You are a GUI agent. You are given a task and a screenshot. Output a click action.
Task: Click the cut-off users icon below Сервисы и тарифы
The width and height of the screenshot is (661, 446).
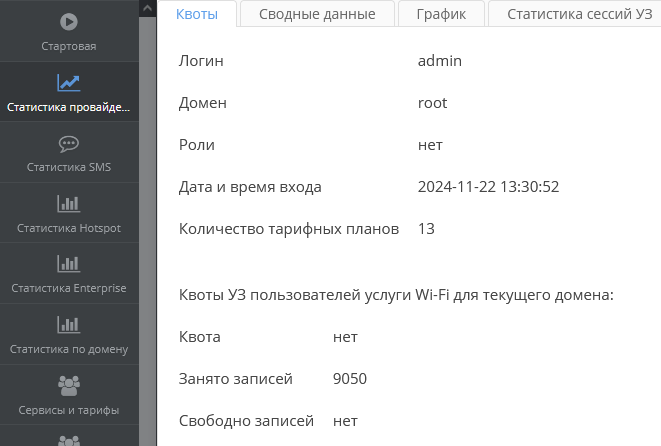(x=68, y=440)
